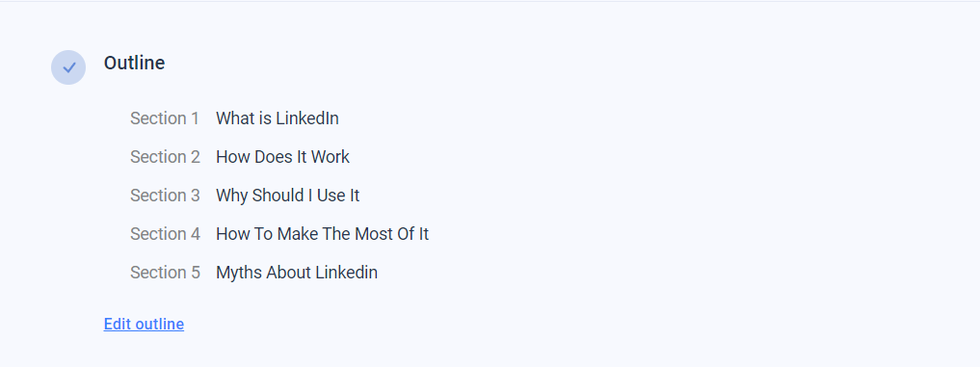Click the word LinkedIn in Section 1 title
The height and width of the screenshot is (367, 980).
(x=307, y=118)
